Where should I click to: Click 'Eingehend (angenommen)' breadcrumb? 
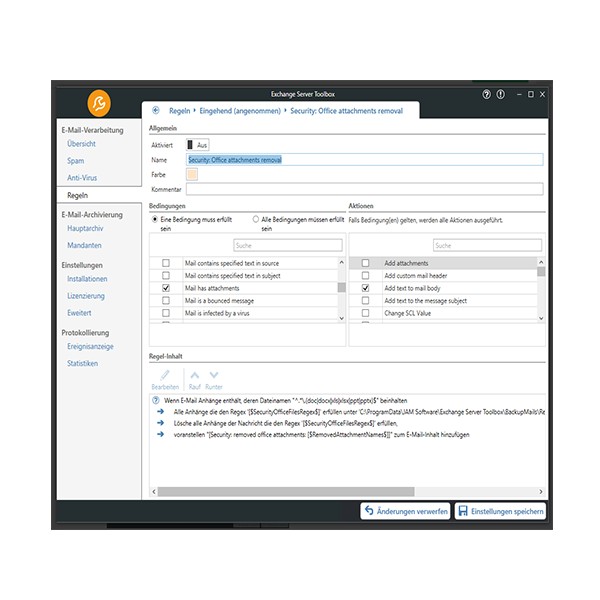(240, 111)
